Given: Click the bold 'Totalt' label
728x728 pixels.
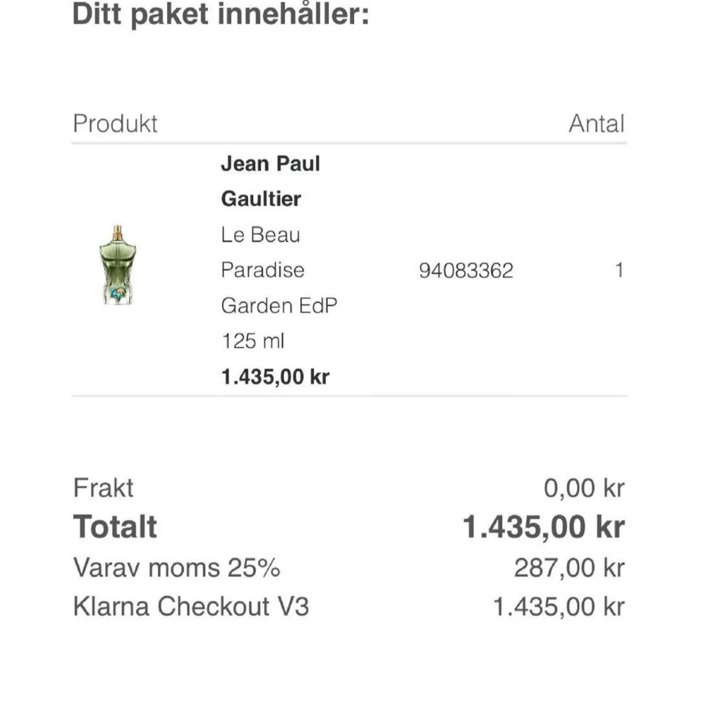Looking at the screenshot, I should click(x=115, y=527).
